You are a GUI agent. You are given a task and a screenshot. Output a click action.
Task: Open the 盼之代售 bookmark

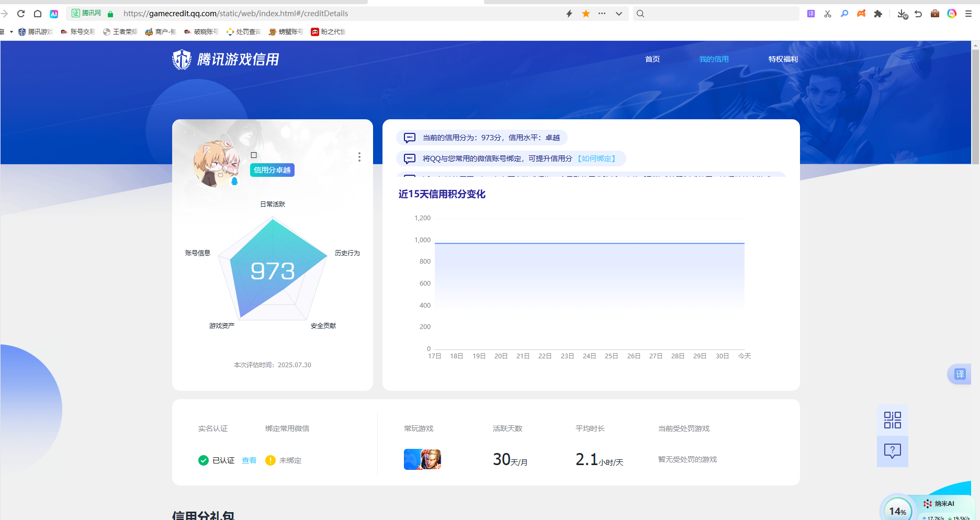(x=329, y=32)
